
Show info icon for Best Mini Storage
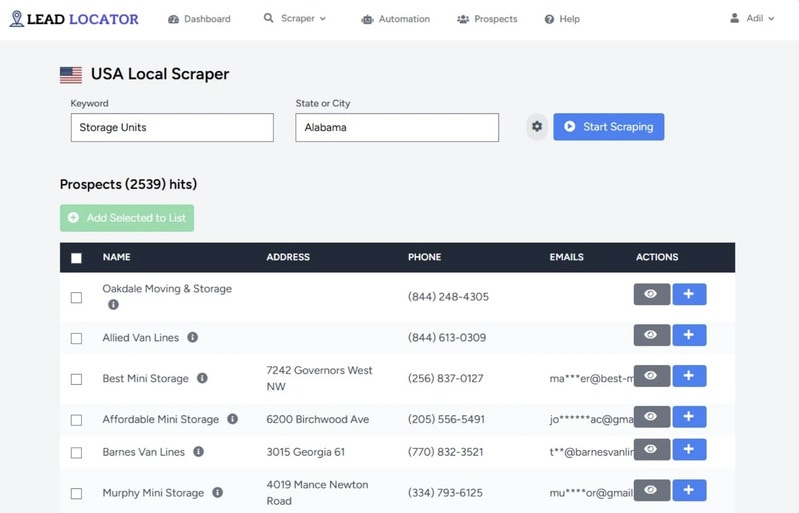(x=202, y=378)
